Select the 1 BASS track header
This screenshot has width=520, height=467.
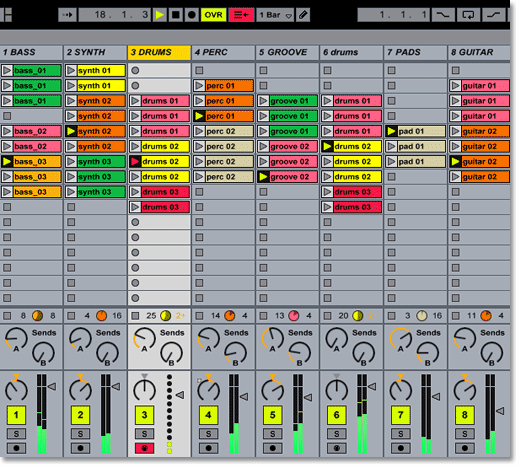click(x=31, y=52)
